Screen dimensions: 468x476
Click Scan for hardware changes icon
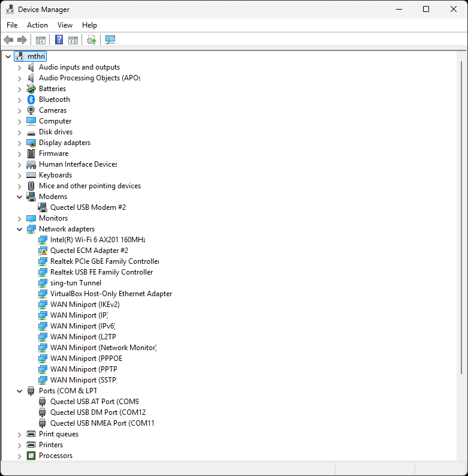coord(110,40)
